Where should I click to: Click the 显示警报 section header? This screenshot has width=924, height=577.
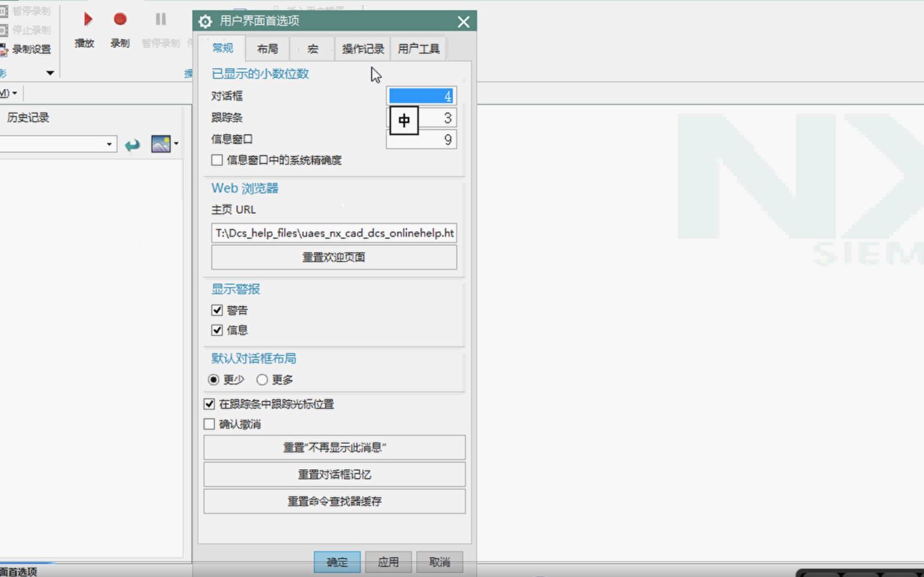(235, 289)
